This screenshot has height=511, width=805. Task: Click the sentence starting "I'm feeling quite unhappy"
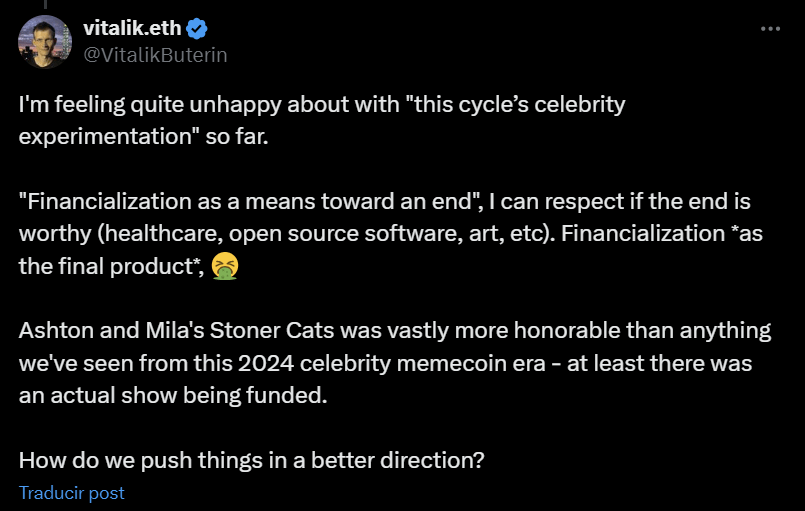point(322,120)
